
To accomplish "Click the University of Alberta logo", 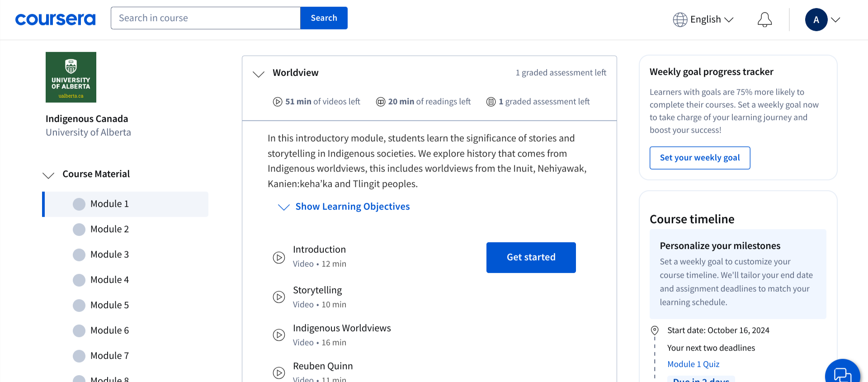I will (x=71, y=77).
